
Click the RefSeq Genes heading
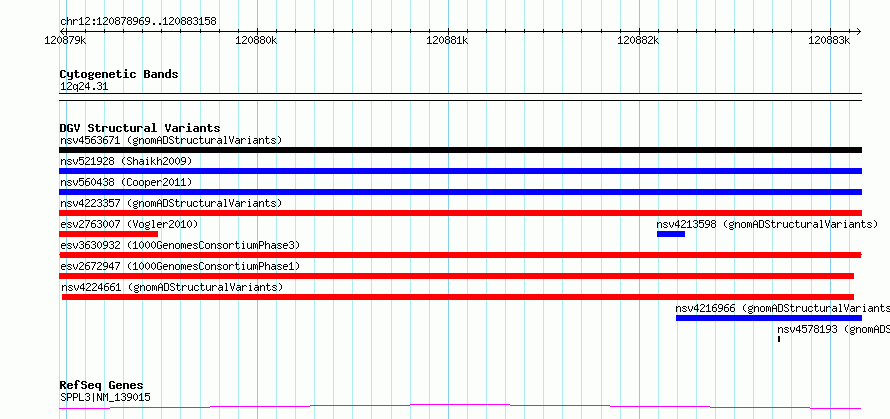tap(101, 386)
